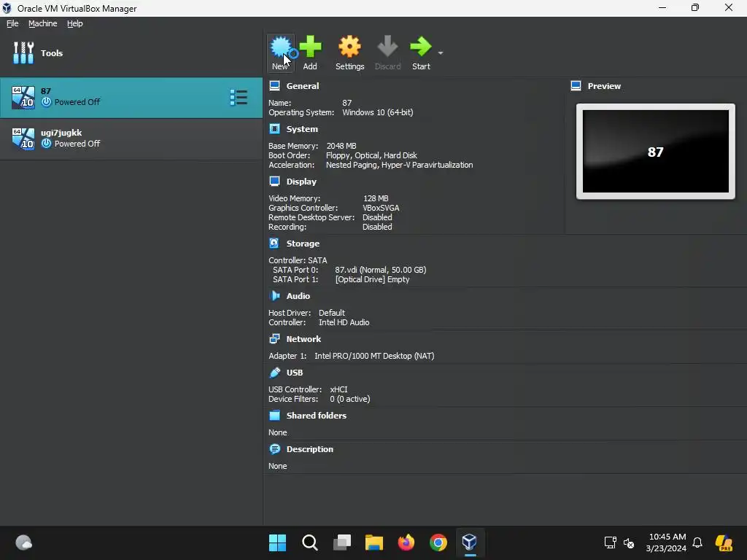The image size is (747, 560).
Task: Open the weather widget on the taskbar
Action: click(x=23, y=542)
